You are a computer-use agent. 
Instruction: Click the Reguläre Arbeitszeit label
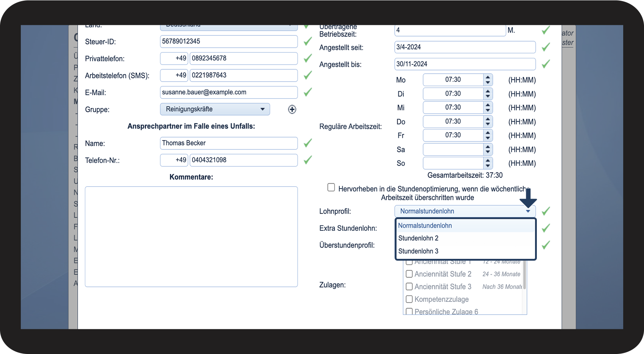point(351,127)
